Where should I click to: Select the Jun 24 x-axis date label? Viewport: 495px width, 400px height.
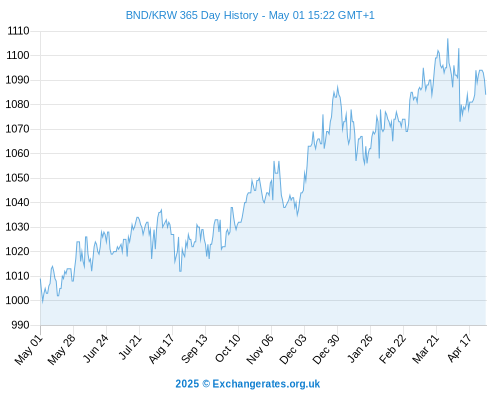[x=96, y=348]
